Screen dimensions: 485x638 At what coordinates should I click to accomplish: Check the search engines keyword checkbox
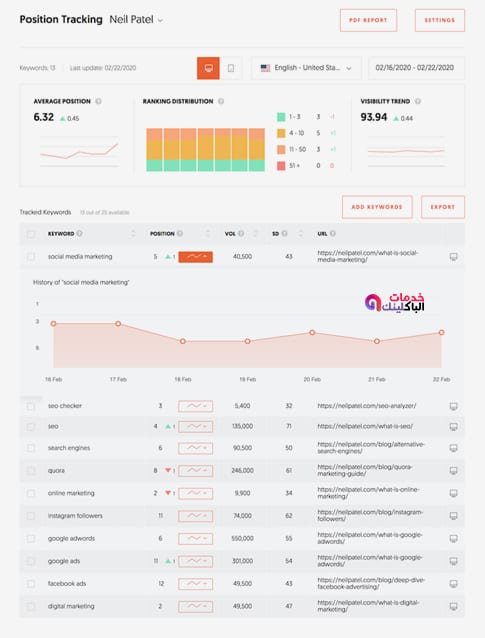pos(31,448)
